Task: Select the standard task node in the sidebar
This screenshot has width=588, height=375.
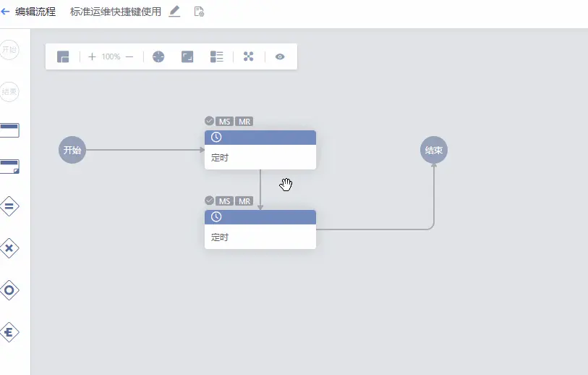Action: point(9,130)
